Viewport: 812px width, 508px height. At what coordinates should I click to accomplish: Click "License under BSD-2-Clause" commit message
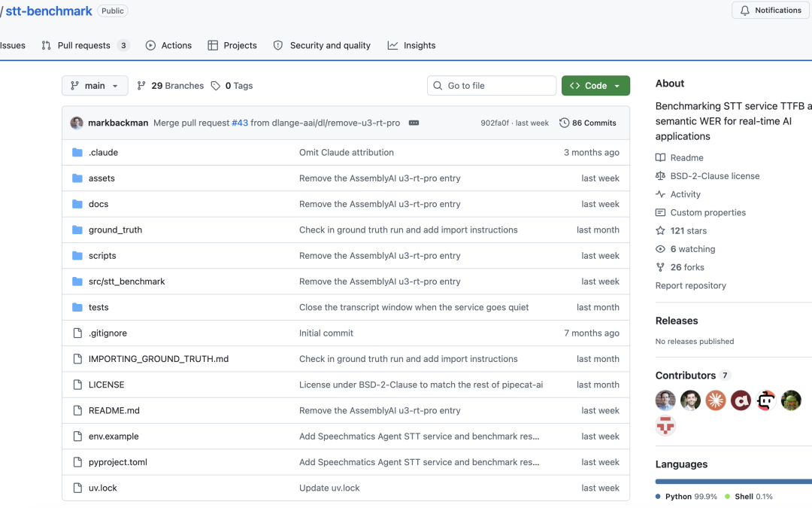click(x=421, y=385)
